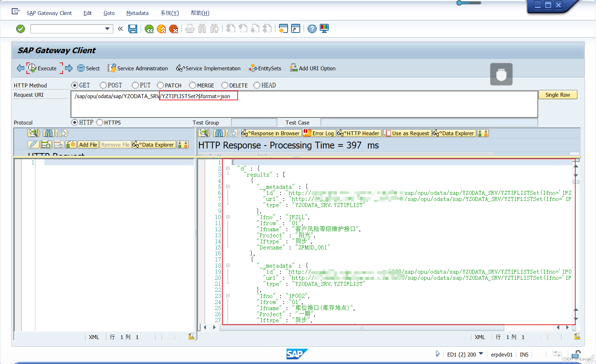Image resolution: width=596 pixels, height=364 pixels.
Task: Open the 系统(Y) menu
Action: [170, 13]
